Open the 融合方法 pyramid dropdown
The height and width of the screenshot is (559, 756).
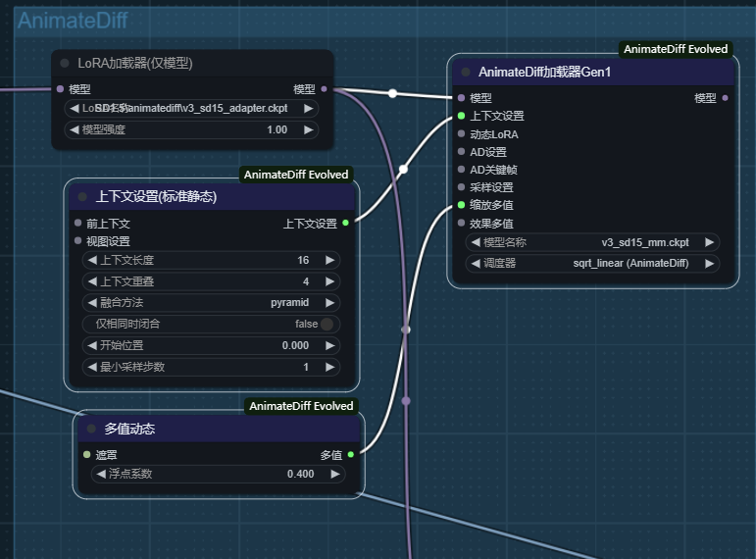[x=211, y=303]
